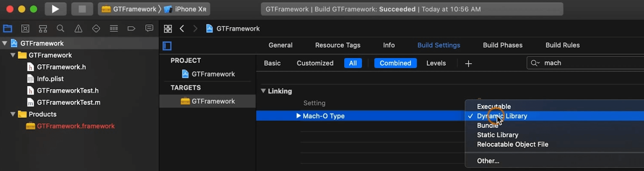Click the mach search field
Viewport: 644px width, 171px height.
(x=587, y=63)
